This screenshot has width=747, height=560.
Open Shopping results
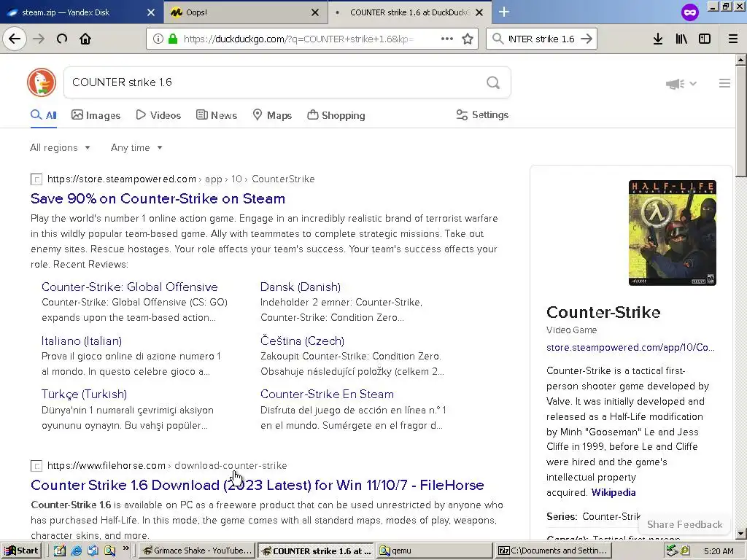(x=336, y=115)
